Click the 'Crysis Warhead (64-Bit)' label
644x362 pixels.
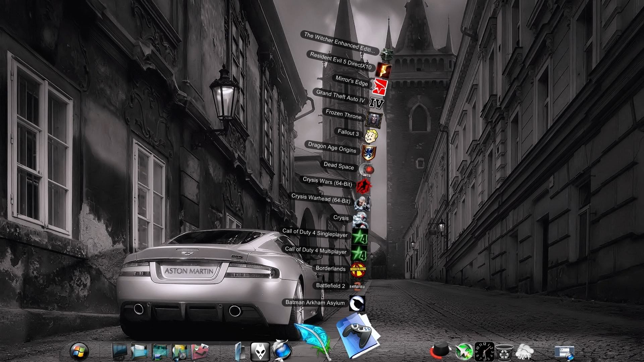tap(321, 198)
